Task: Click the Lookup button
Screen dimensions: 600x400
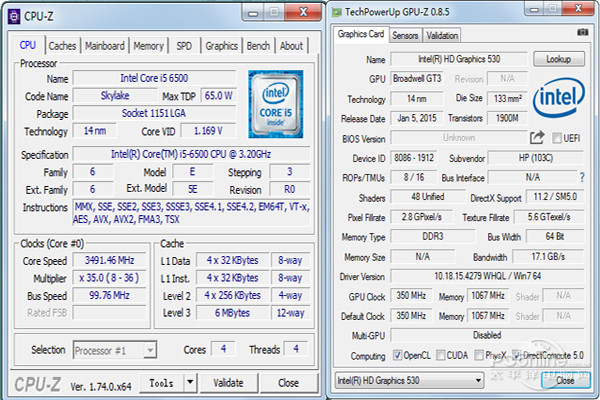Action: pos(559,59)
